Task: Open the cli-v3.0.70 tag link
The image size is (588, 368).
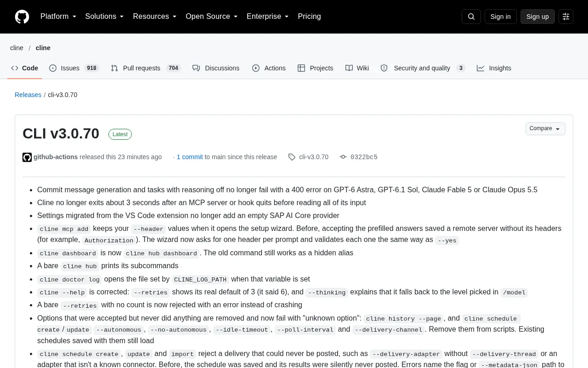Action: (x=314, y=157)
